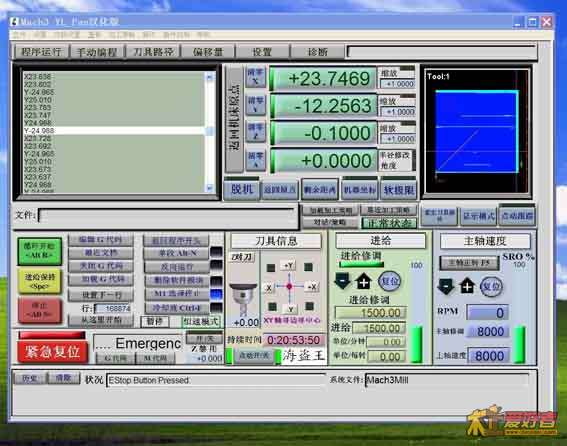The image size is (567, 446).
Task: Decrease spindle speed override with minus arrow
Action: 446,286
